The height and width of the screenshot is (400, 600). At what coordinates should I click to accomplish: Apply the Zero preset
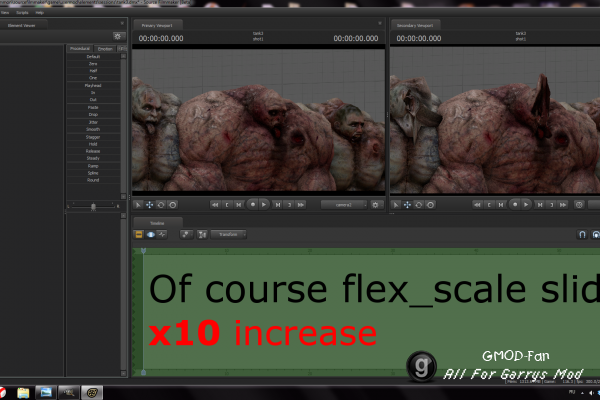click(93, 64)
